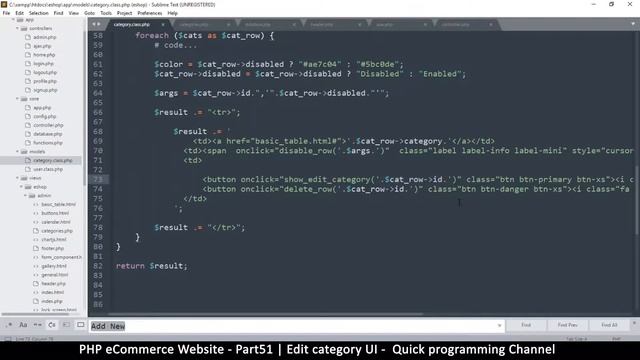Open the Find menu

(58, 13)
